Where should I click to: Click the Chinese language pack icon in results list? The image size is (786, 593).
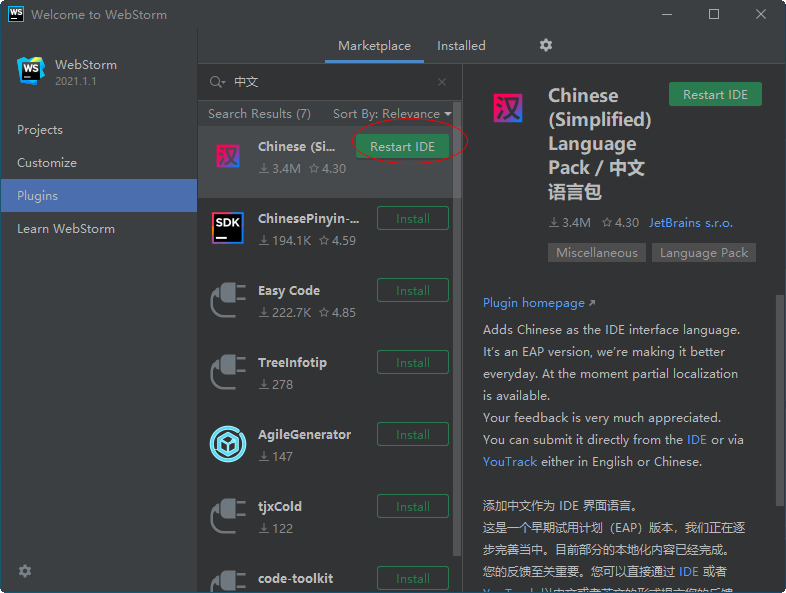pos(228,156)
